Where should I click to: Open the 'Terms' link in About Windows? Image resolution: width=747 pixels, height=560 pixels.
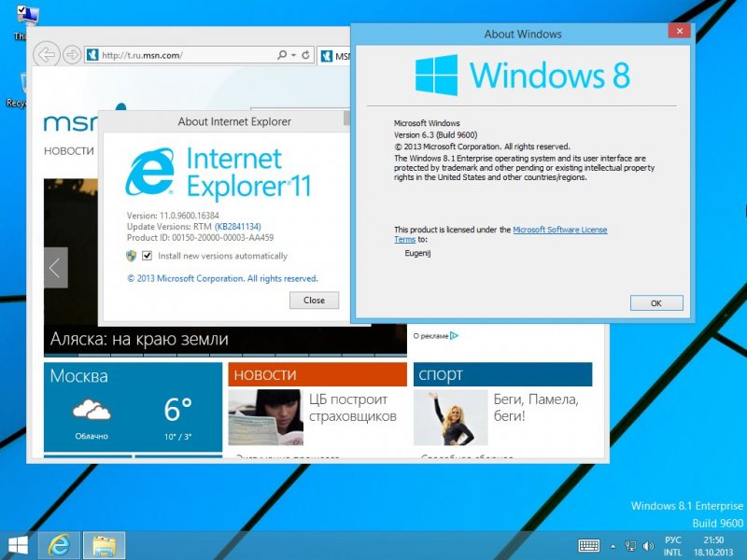404,239
